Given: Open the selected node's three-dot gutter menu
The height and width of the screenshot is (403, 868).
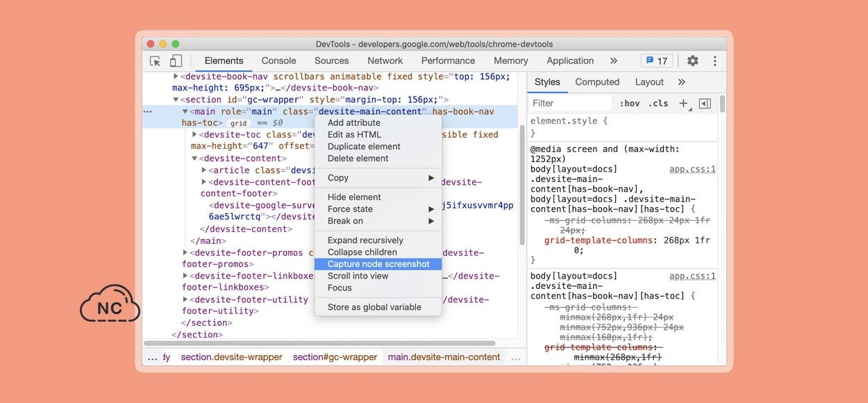Looking at the screenshot, I should pos(147,112).
